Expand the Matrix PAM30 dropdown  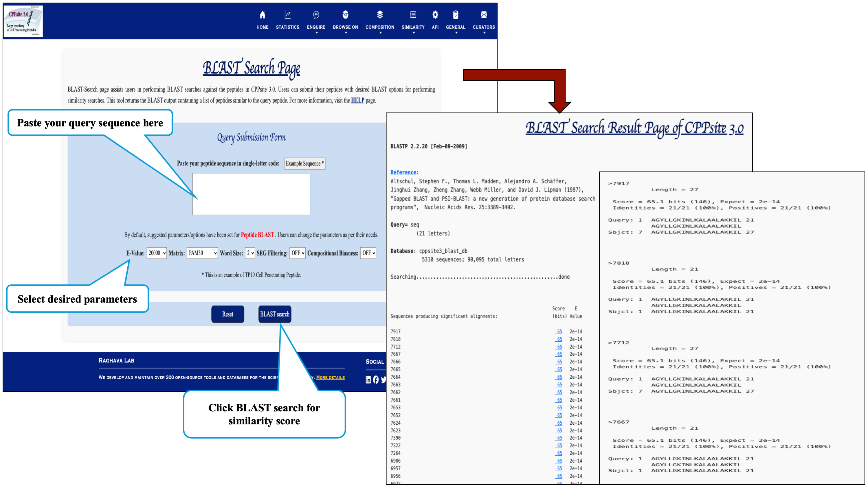(x=202, y=253)
